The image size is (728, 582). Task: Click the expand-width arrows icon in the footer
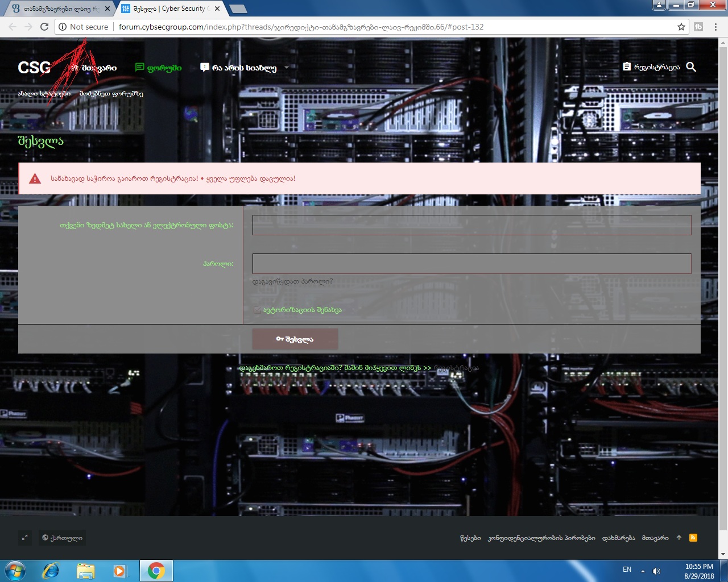(x=25, y=538)
